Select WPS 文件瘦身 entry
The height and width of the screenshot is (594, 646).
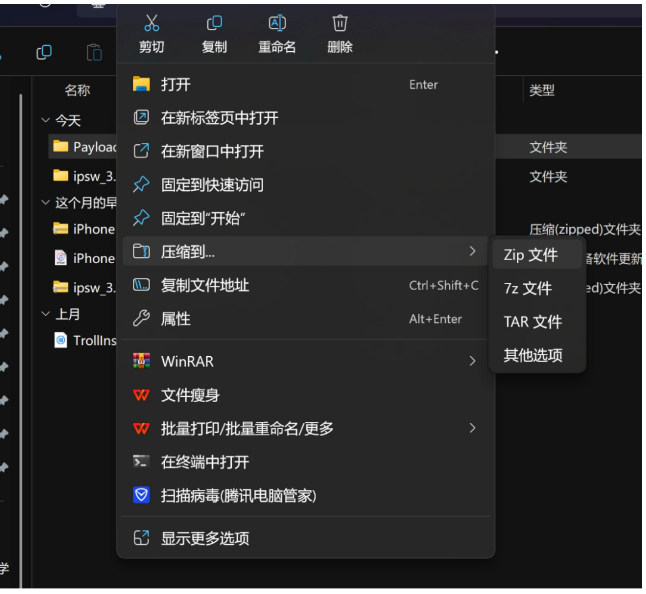point(305,395)
